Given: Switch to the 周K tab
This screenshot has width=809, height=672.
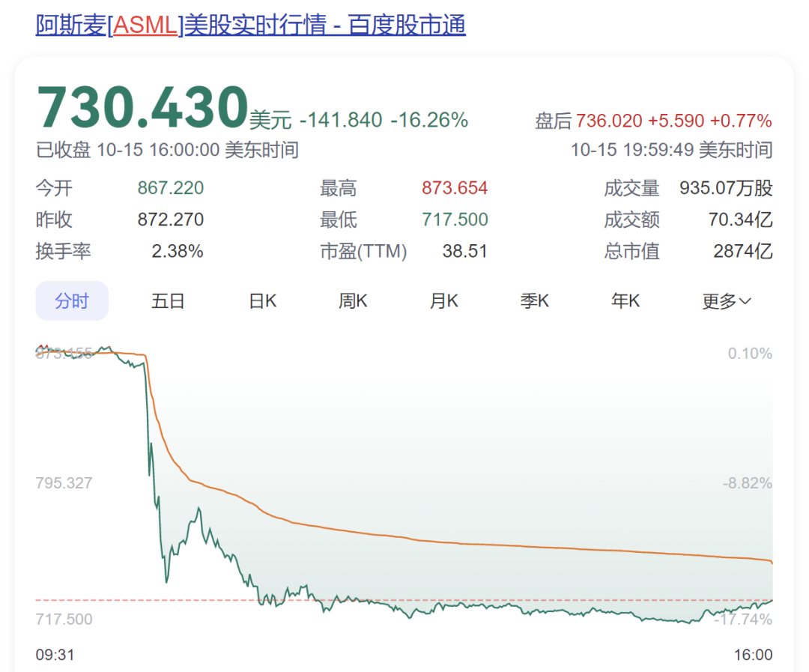Looking at the screenshot, I should click(352, 300).
